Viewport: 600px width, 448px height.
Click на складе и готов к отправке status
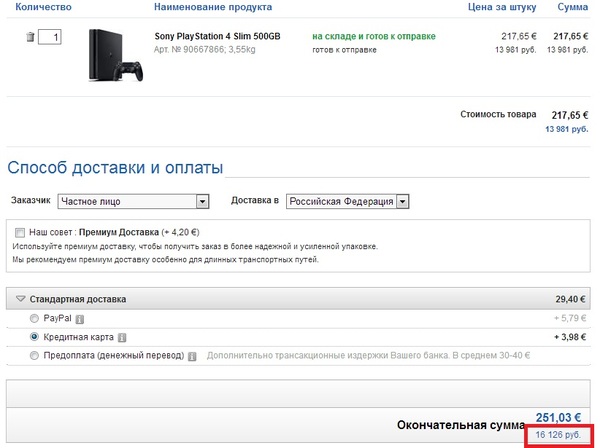[x=374, y=36]
